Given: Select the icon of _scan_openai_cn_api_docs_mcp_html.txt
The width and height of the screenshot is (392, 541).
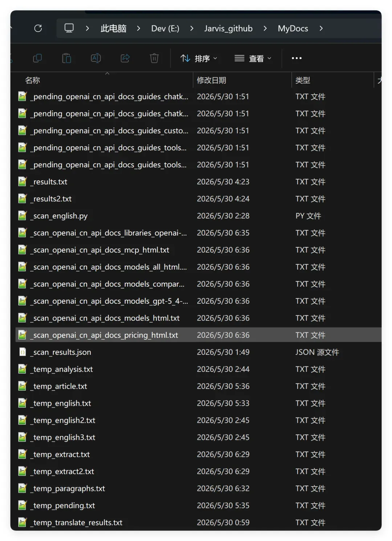Looking at the screenshot, I should pyautogui.click(x=23, y=250).
